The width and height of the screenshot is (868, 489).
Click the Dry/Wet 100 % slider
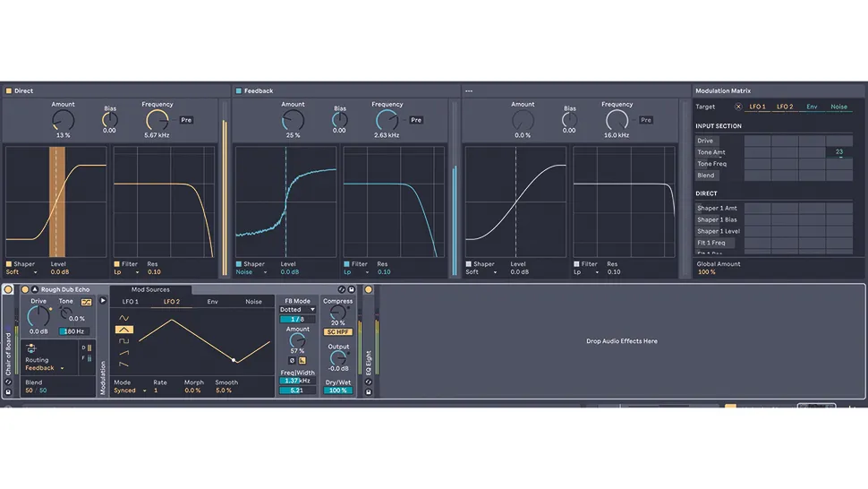[337, 390]
